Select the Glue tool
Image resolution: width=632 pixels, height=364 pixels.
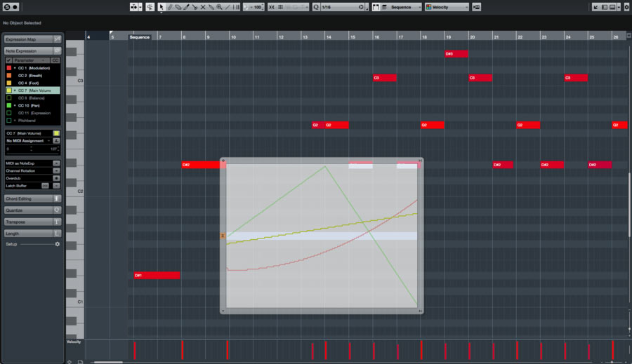click(x=211, y=7)
